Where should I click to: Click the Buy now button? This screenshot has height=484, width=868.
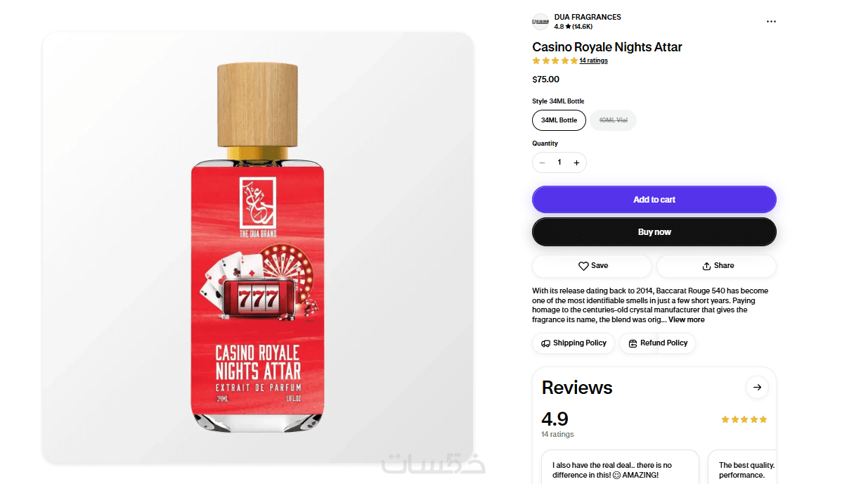(x=654, y=232)
